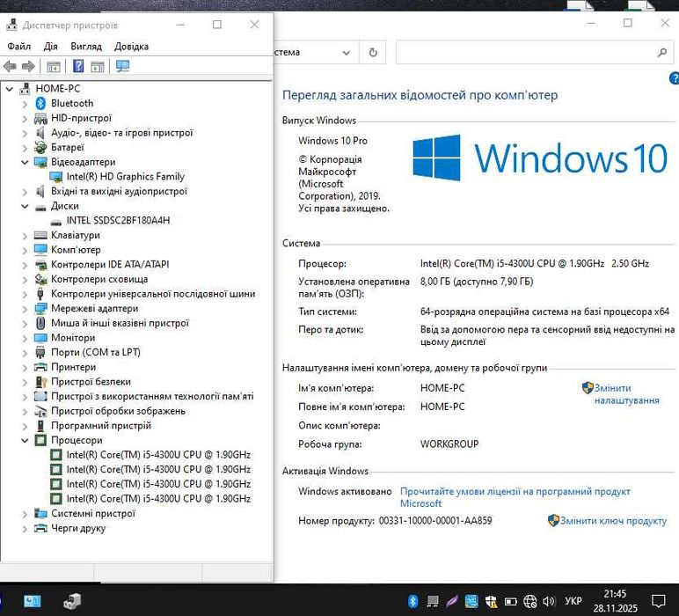679x616 pixels.
Task: Select INTEL SSDSC2BF180A4H disk
Action: point(118,221)
